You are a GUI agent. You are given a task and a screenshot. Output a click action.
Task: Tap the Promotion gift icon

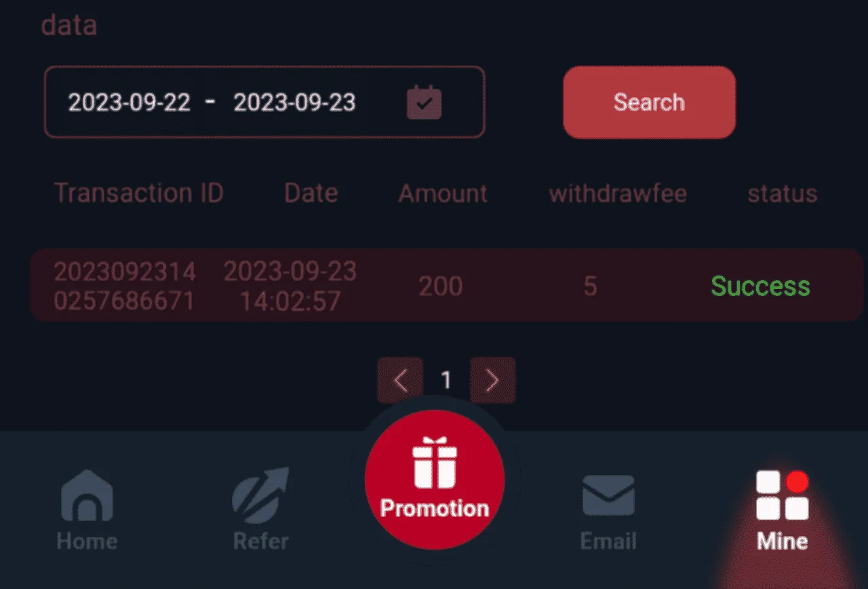(x=435, y=463)
